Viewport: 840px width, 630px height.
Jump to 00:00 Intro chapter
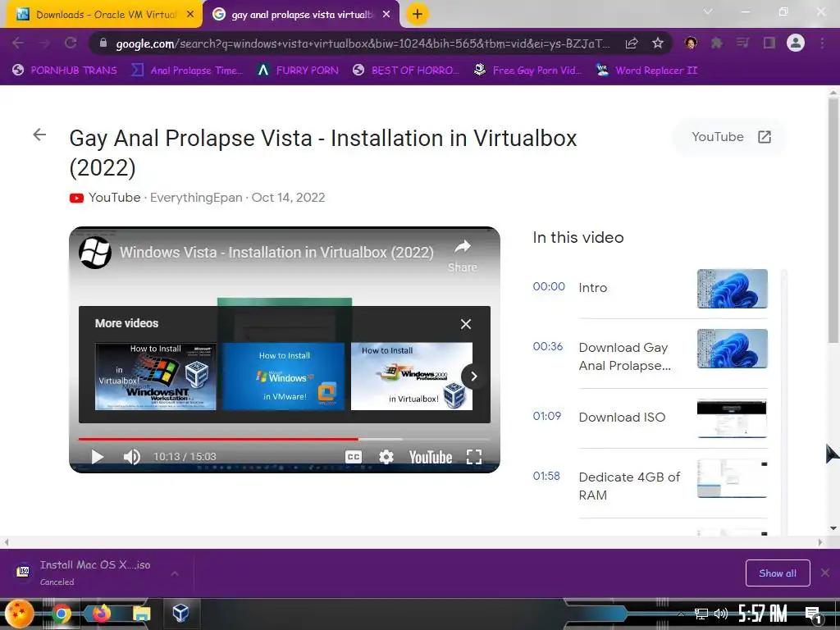pyautogui.click(x=651, y=288)
